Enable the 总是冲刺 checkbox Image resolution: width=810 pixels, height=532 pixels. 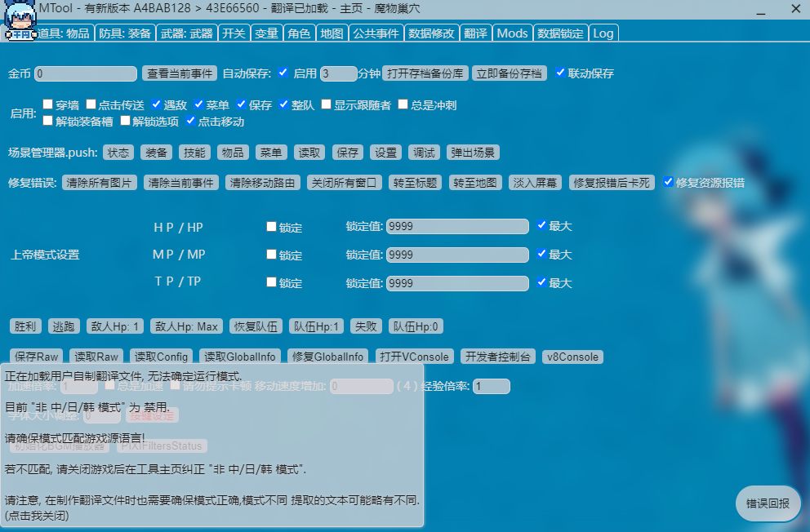[x=403, y=104]
